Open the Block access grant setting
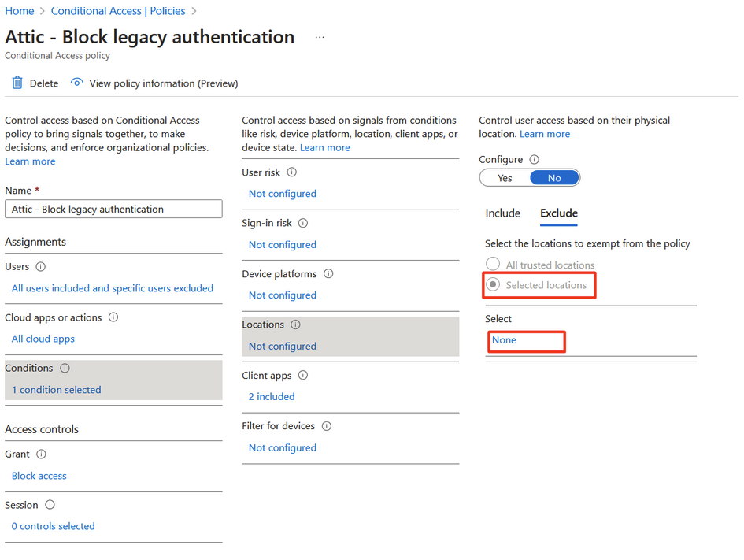 pos(39,476)
